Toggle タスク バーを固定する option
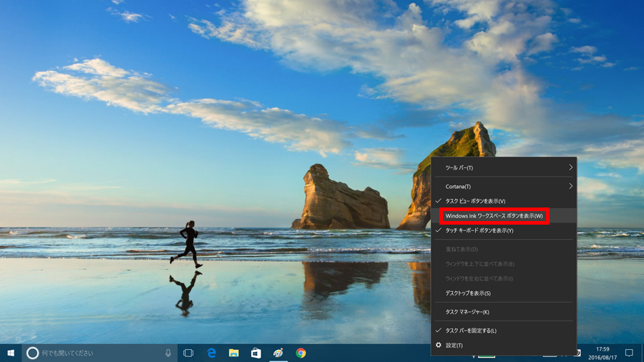Image resolution: width=644 pixels, height=362 pixels. click(x=471, y=331)
